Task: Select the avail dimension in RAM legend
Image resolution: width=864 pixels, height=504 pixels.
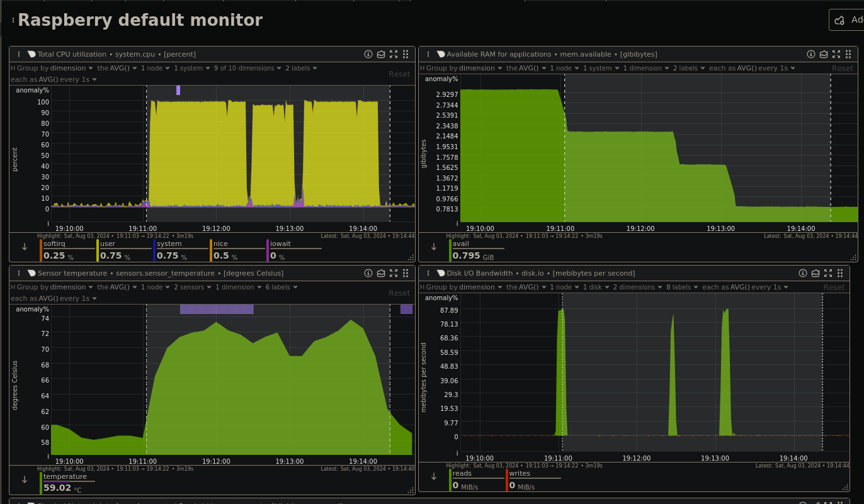Action: (476, 250)
